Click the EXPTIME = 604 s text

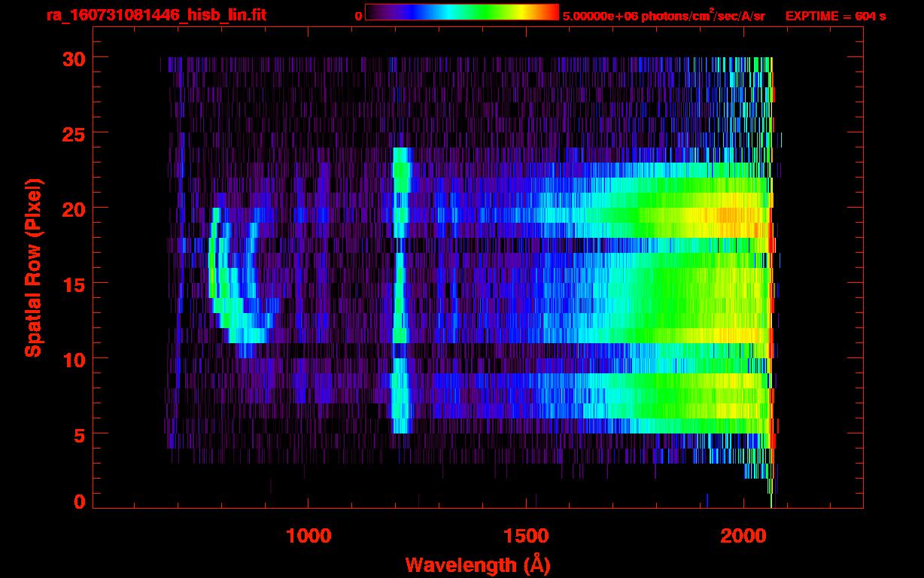pyautogui.click(x=835, y=16)
